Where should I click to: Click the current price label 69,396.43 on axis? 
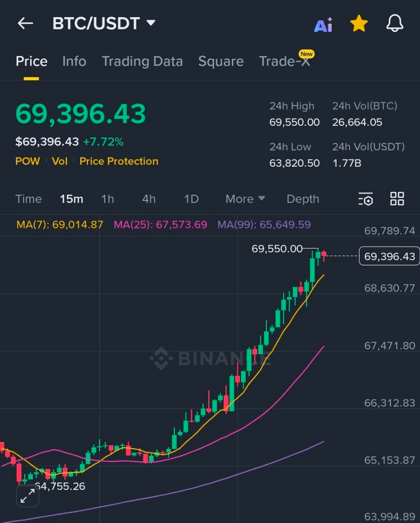click(x=389, y=256)
